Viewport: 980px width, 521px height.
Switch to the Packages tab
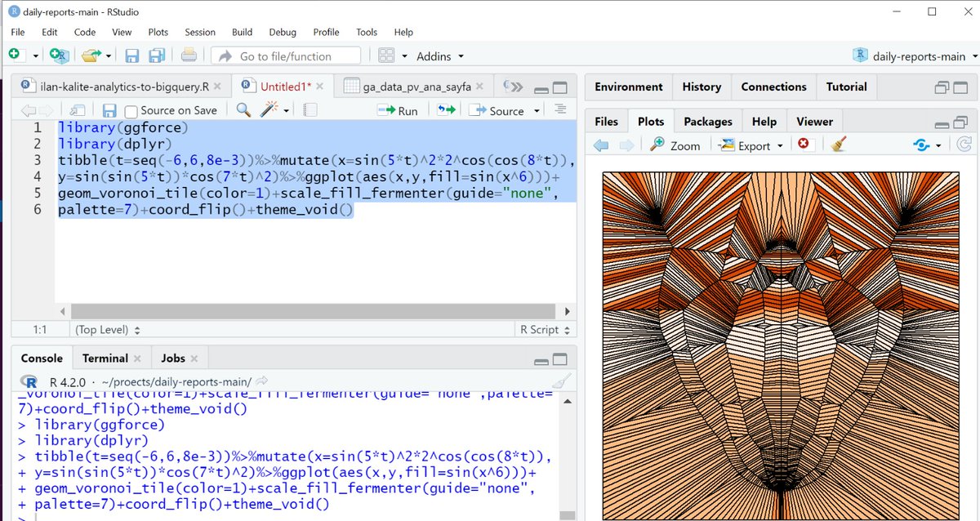pos(708,121)
